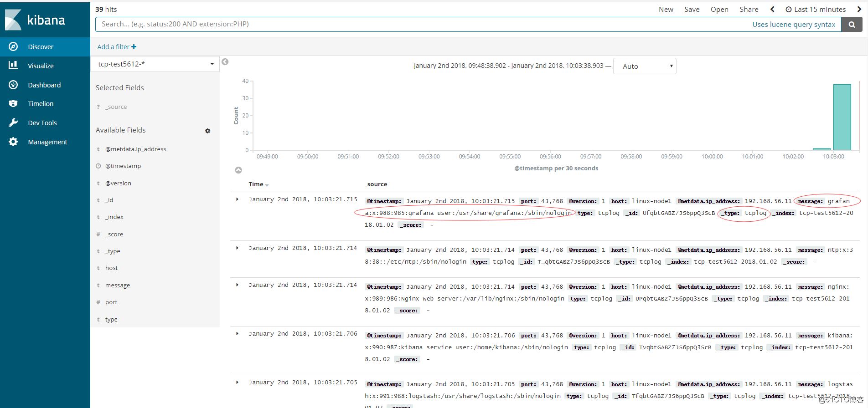This screenshot has width=868, height=408.
Task: Click Share in top menu
Action: coord(749,9)
